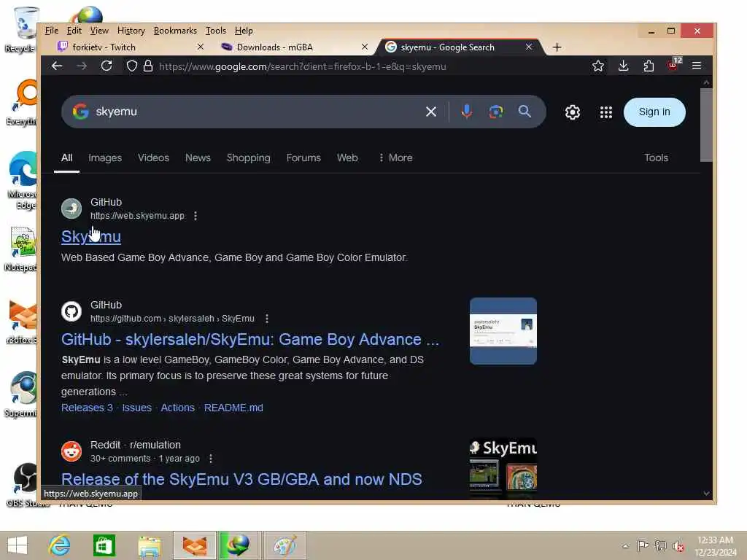Focus the Google search box with skyemu
The width and height of the screenshot is (747, 560).
point(258,112)
